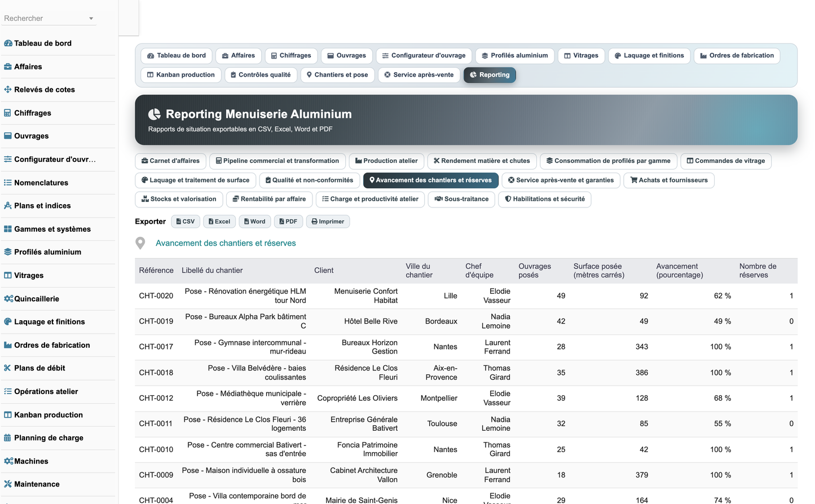The height and width of the screenshot is (504, 815).
Task: Open the Contrôles qualité top tab
Action: tap(261, 75)
